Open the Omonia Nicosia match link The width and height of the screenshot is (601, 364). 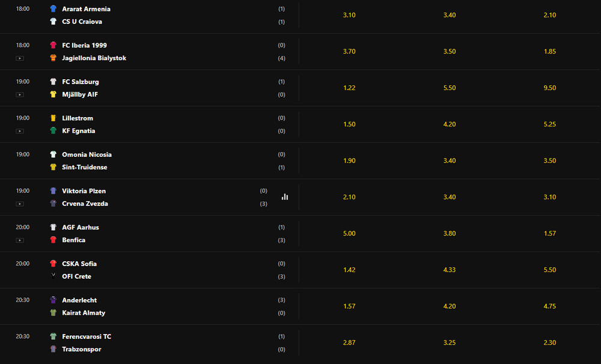pyautogui.click(x=87, y=154)
